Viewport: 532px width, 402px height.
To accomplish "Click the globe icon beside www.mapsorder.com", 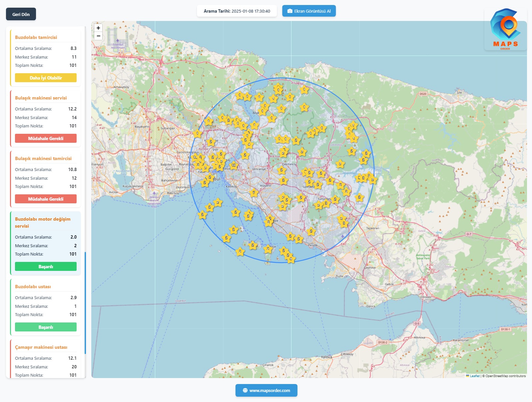I will point(245,390).
